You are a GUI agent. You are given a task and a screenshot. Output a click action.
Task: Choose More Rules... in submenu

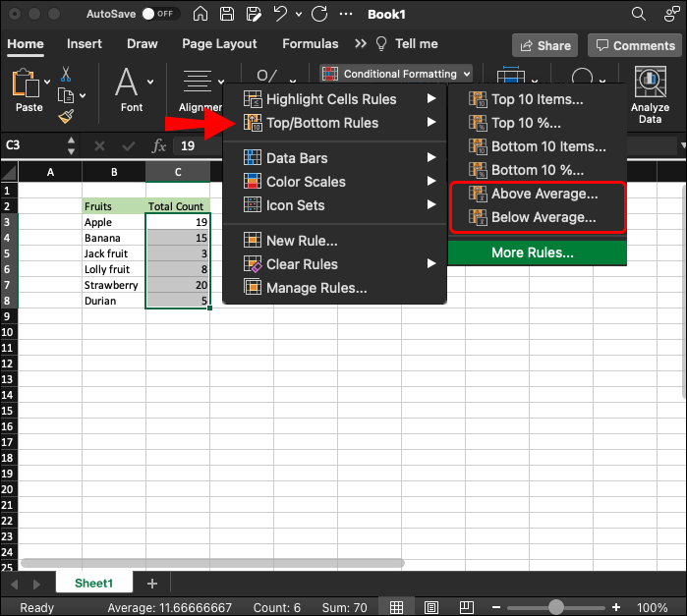click(532, 252)
